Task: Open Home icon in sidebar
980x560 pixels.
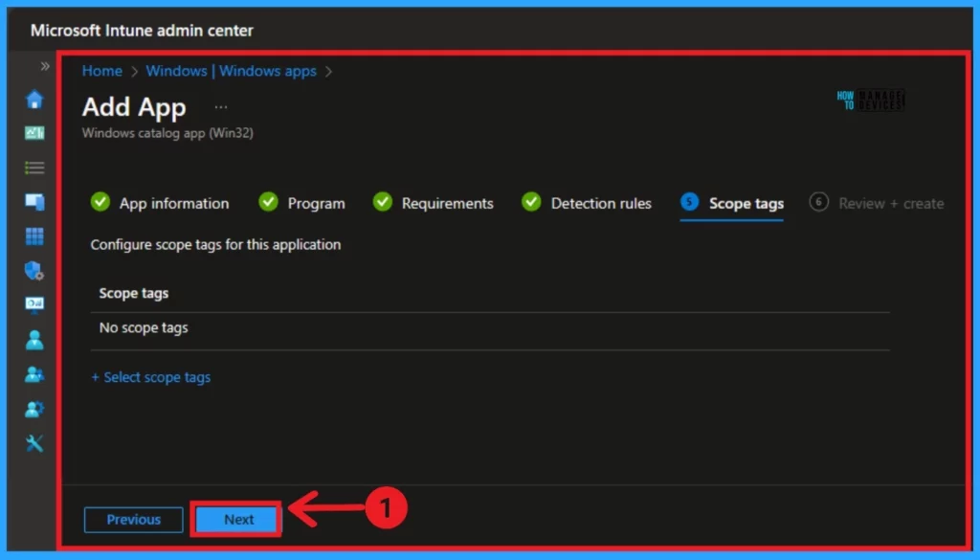Action: pos(34,100)
